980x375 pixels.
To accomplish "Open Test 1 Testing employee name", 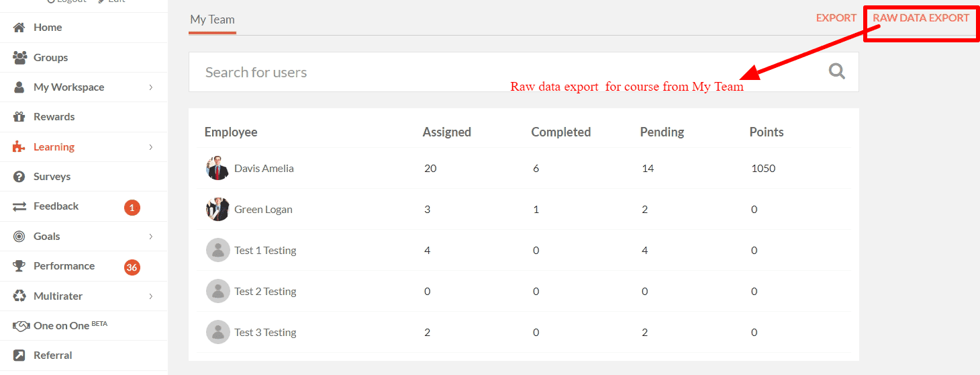I will click(x=265, y=251).
